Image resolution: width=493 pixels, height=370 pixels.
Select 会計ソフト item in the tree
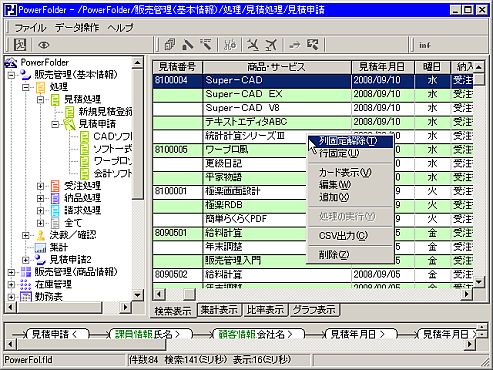click(x=113, y=173)
